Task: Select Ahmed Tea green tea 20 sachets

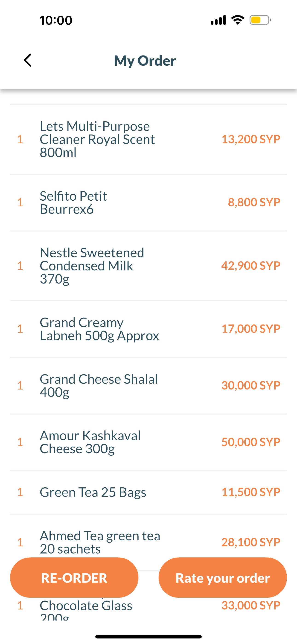Action: pyautogui.click(x=100, y=542)
